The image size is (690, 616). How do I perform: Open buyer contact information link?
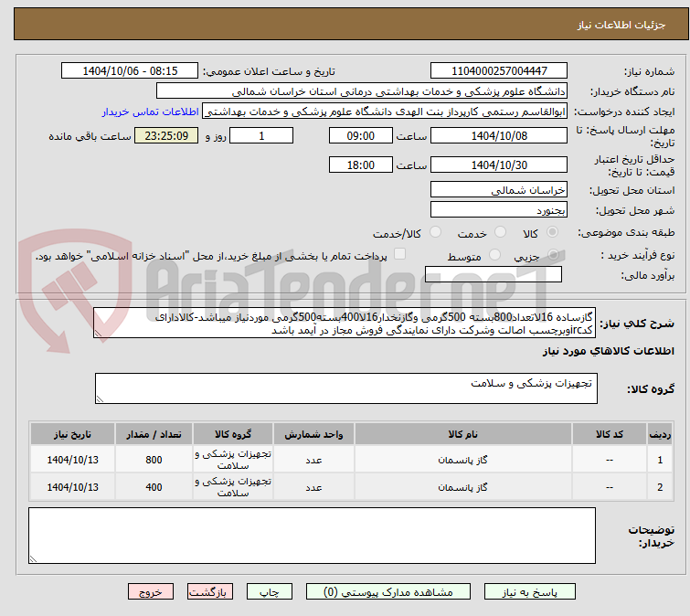pos(151,112)
